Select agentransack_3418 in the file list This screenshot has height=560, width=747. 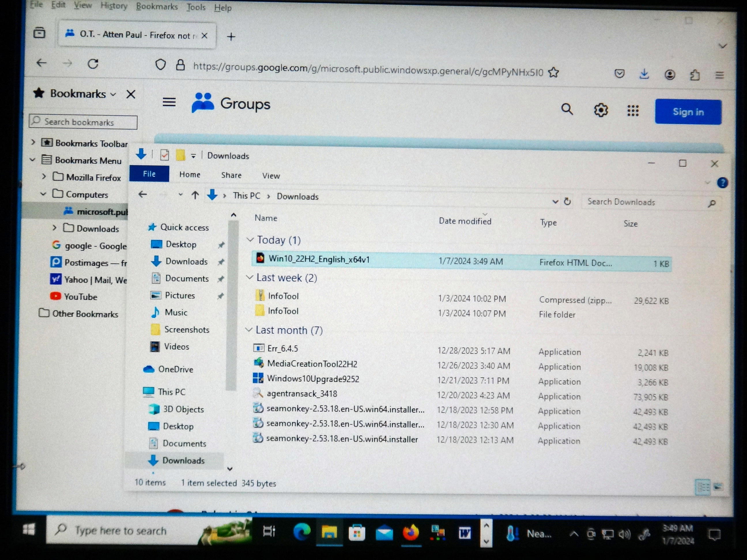click(x=302, y=393)
